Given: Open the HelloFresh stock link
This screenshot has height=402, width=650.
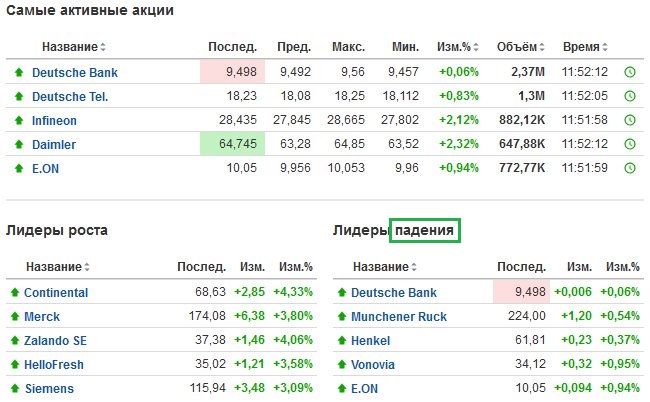Looking at the screenshot, I should point(54,365).
